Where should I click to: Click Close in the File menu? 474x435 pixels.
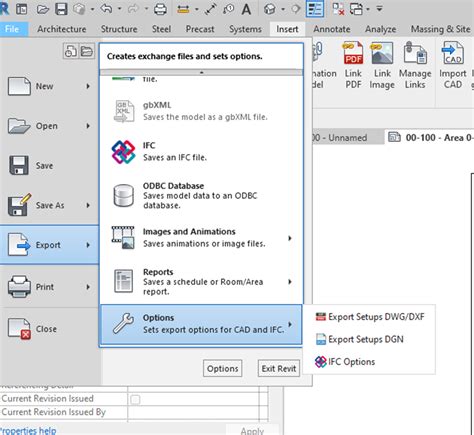[49, 329]
